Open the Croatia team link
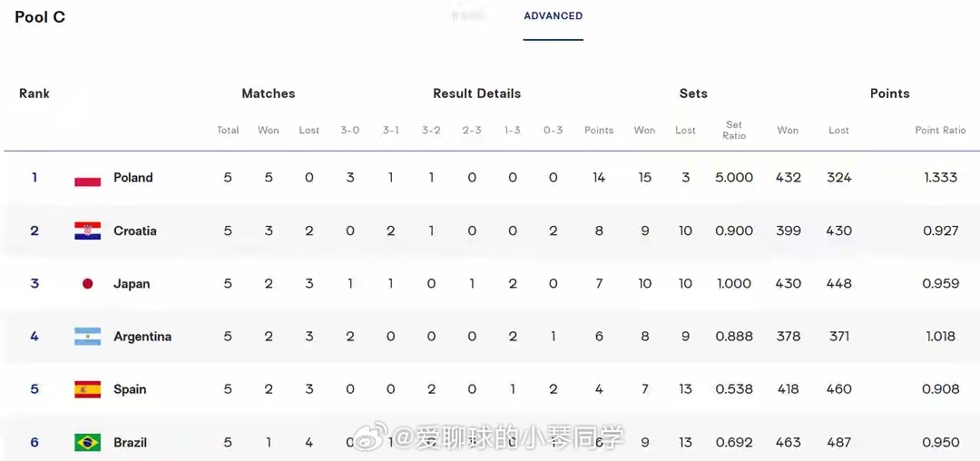The width and height of the screenshot is (980, 461). [135, 231]
